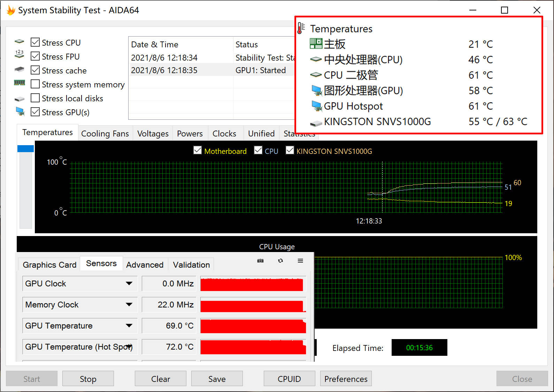Click the monitor icon next to 图形处理器(GPU)

tap(316, 91)
